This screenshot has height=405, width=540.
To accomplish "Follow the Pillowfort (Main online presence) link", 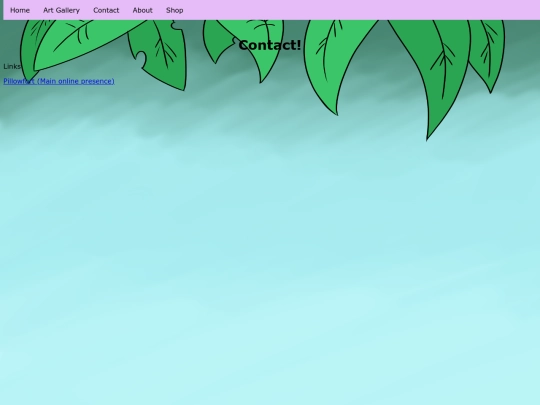I will tap(59, 81).
